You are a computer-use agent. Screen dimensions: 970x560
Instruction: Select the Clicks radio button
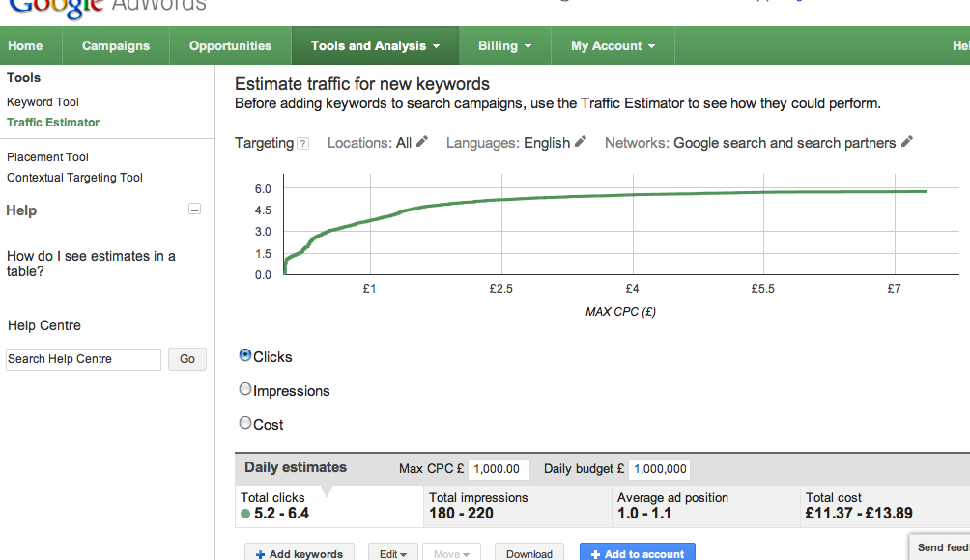(x=245, y=355)
